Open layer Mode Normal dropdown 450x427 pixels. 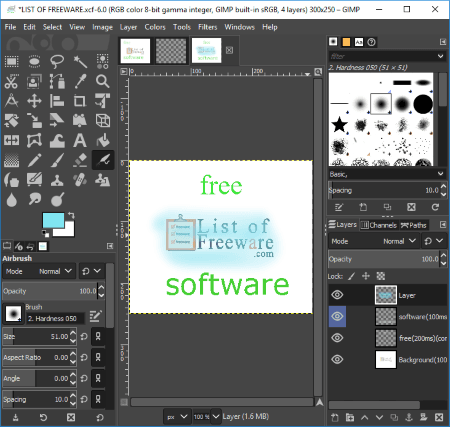click(x=374, y=241)
